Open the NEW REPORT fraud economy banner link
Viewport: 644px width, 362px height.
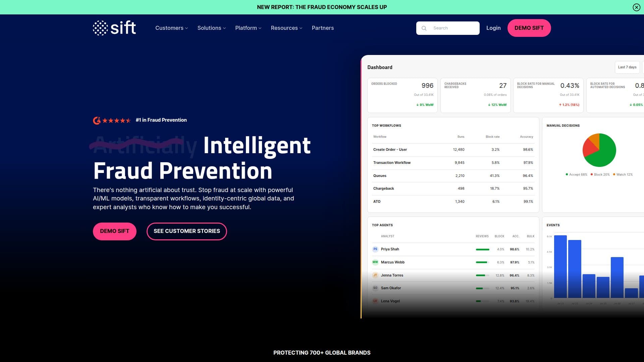[322, 7]
